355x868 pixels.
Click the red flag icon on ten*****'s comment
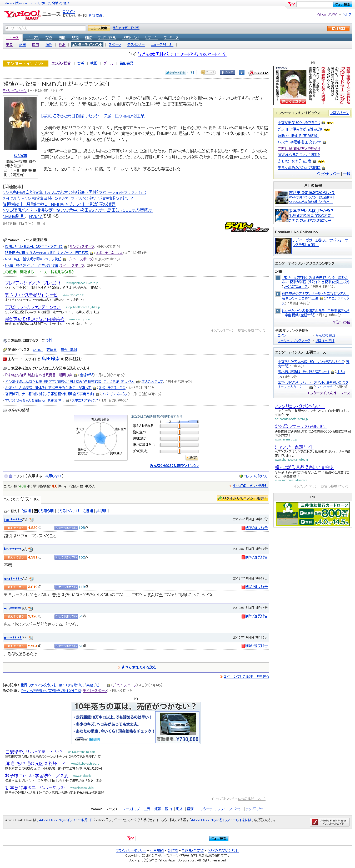pyautogui.click(x=243, y=528)
